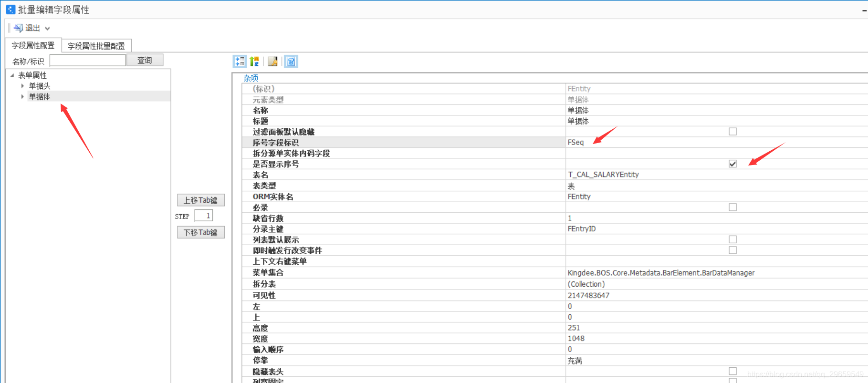Toggle 列表默认展示 checkbox
Image resolution: width=868 pixels, height=383 pixels.
pyautogui.click(x=732, y=239)
